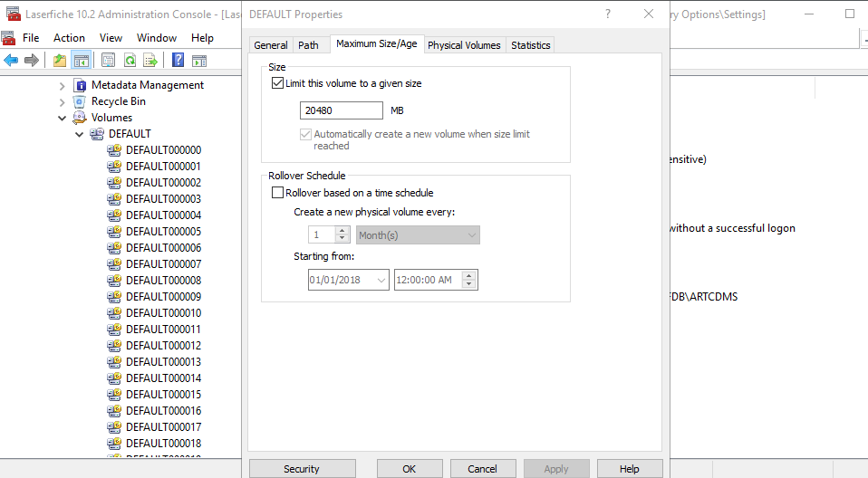The image size is (868, 478).
Task: Enable Rollover based on a time schedule
Action: point(278,193)
